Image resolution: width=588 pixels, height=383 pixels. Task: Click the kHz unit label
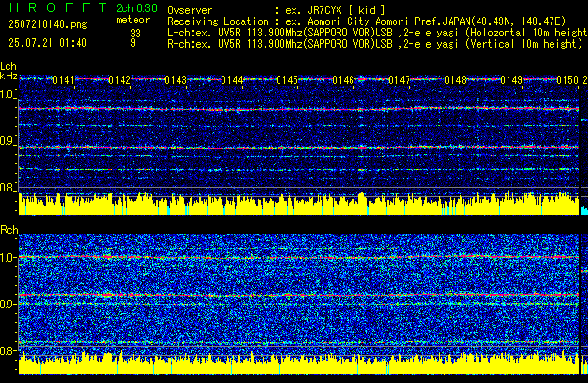point(8,76)
